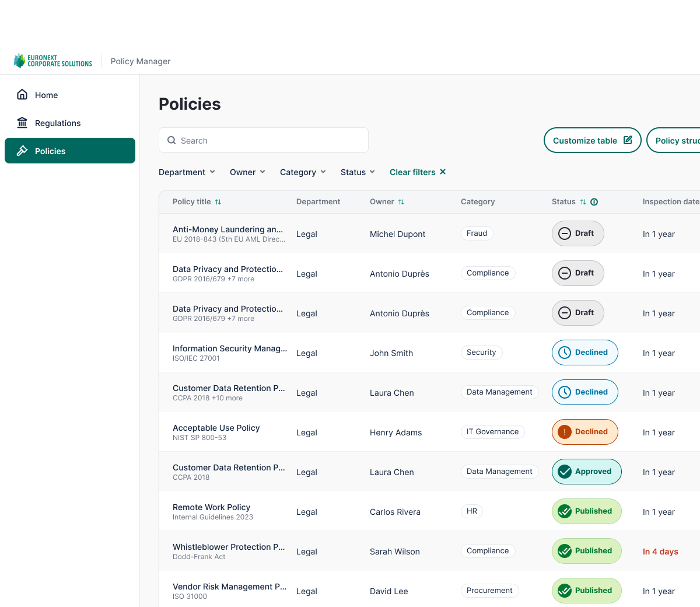Open the Anti-Money Laundering policy row title
The width and height of the screenshot is (700, 607).
point(228,229)
